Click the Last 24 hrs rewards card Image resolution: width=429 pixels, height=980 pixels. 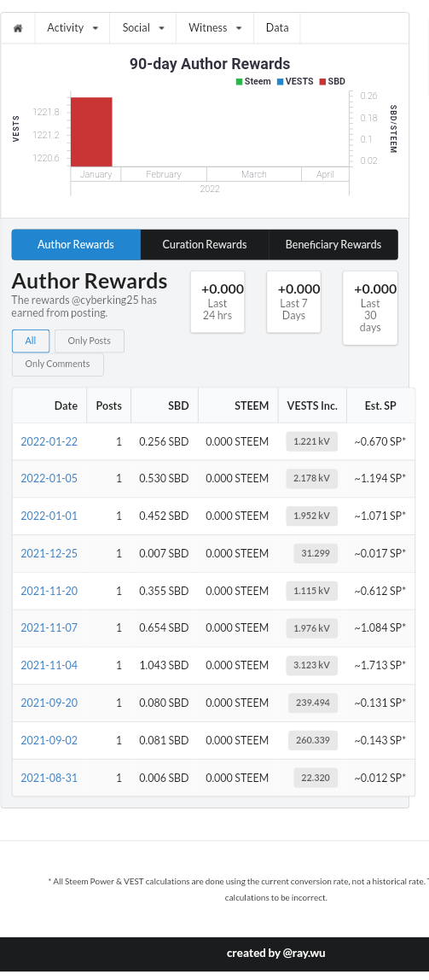[217, 302]
